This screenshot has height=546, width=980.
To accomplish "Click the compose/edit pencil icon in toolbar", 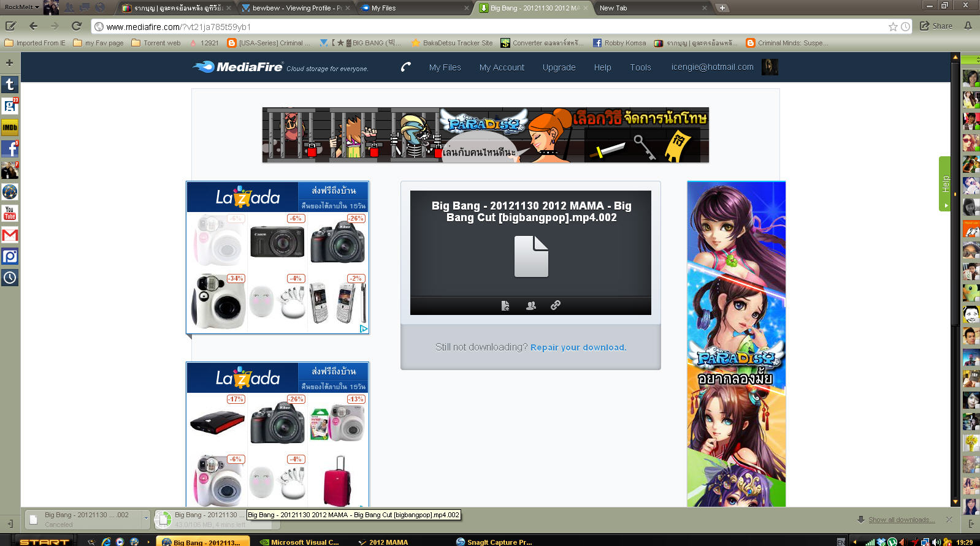I will click(x=10, y=26).
